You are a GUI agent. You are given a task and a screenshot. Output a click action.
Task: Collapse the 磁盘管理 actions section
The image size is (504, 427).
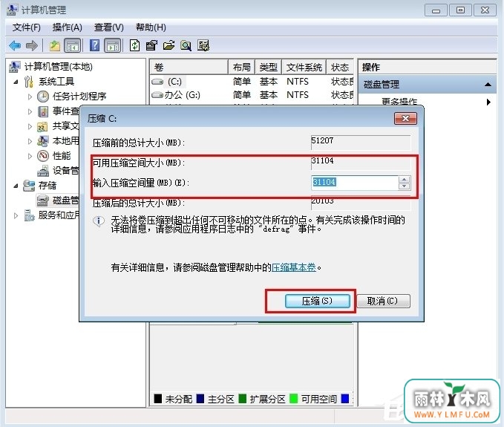click(x=488, y=85)
